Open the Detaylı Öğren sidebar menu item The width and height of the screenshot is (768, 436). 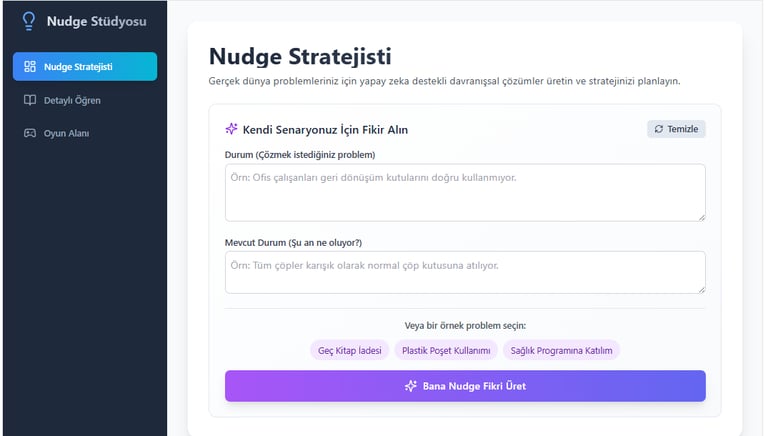click(85, 100)
